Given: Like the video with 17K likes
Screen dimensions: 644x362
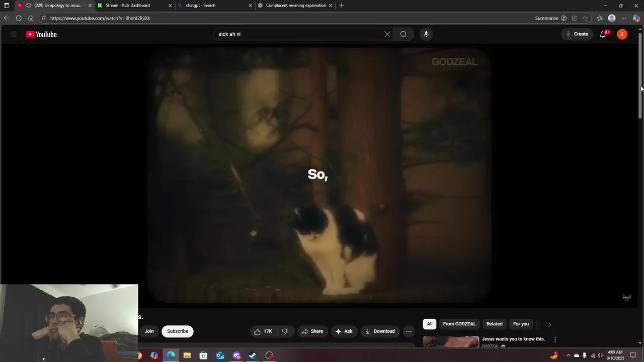Looking at the screenshot, I should 263,331.
